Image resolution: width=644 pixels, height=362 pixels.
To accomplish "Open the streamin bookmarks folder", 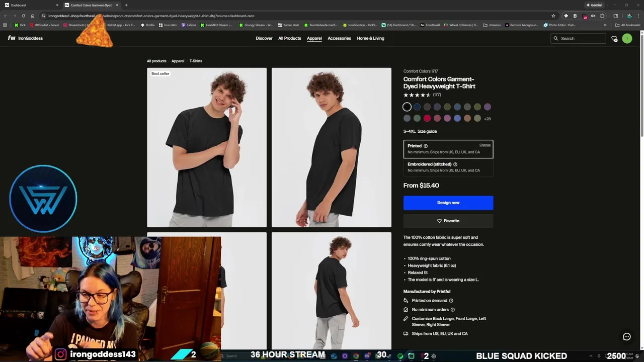I will pos(492,25).
